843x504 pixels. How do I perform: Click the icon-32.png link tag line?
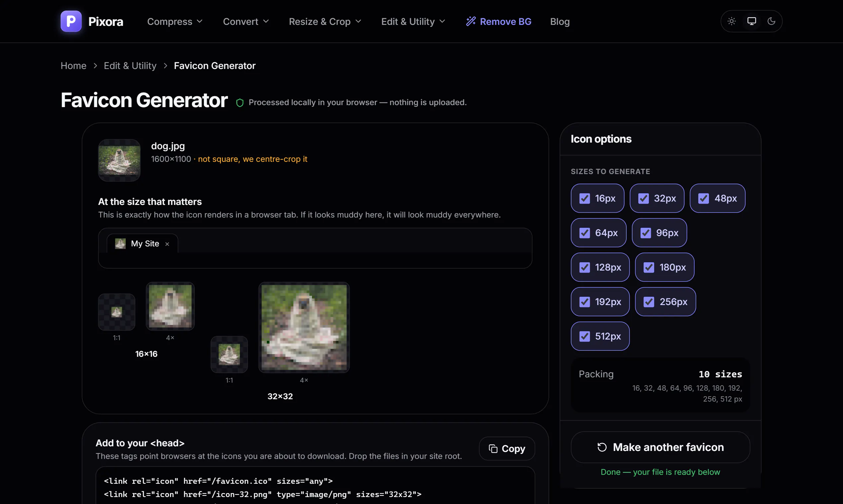[263, 494]
